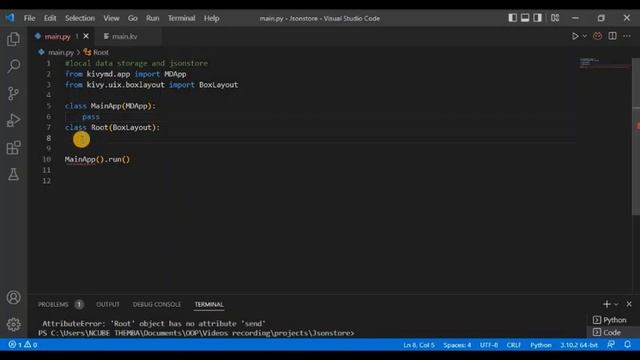Open the Go menu

[x=133, y=18]
